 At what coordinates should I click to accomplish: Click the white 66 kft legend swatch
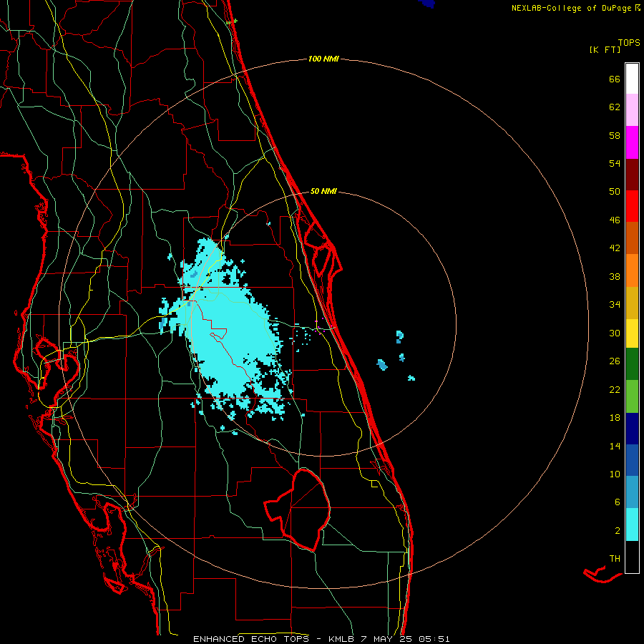632,79
